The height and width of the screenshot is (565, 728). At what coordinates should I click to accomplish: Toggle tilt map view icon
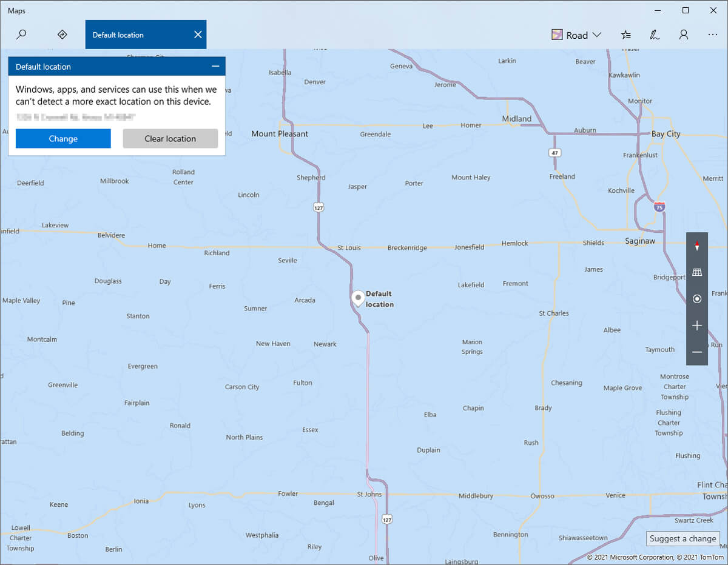[x=696, y=272]
